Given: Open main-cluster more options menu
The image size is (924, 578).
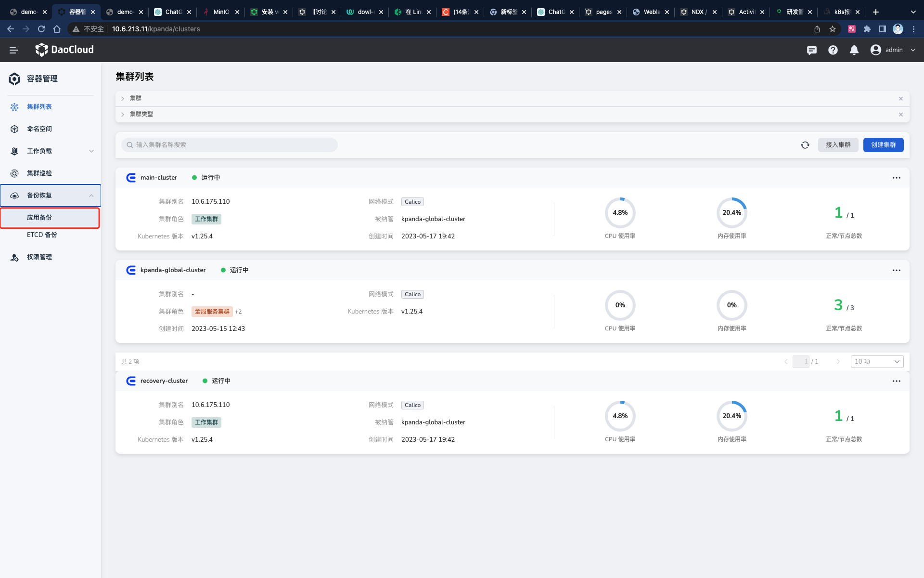Looking at the screenshot, I should [896, 178].
